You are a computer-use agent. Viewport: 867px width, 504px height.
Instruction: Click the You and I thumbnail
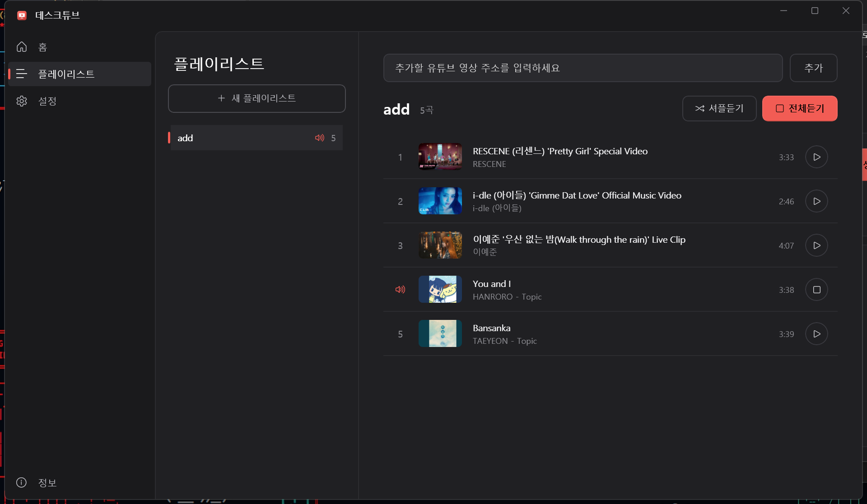pos(440,289)
